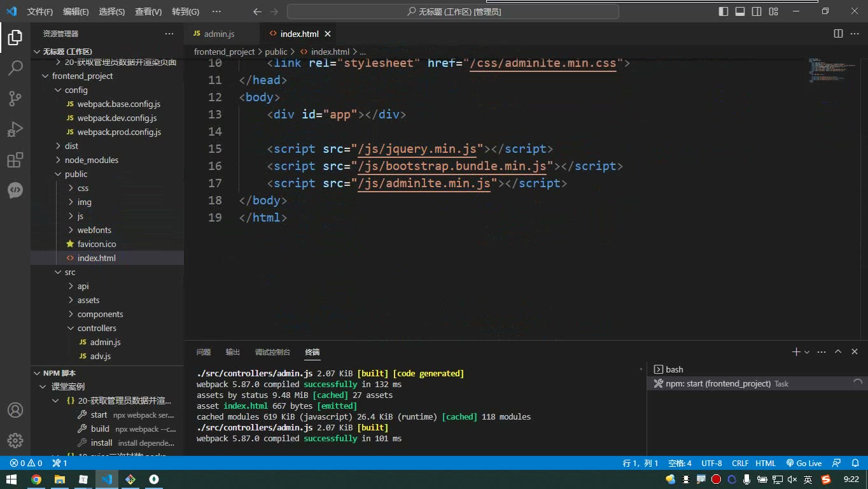Open the new terminal launch profile dropdown
The height and width of the screenshot is (489, 868).
(x=807, y=352)
